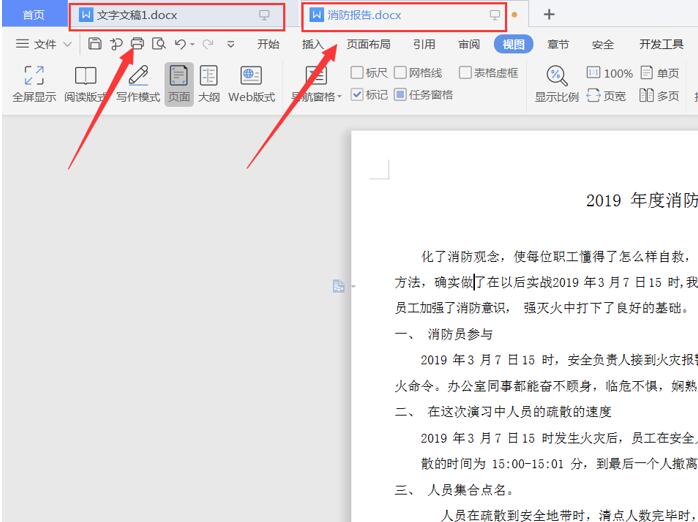Enable 写作模式 writing mode
Image resolution: width=698 pixels, height=522 pixels.
click(x=138, y=84)
